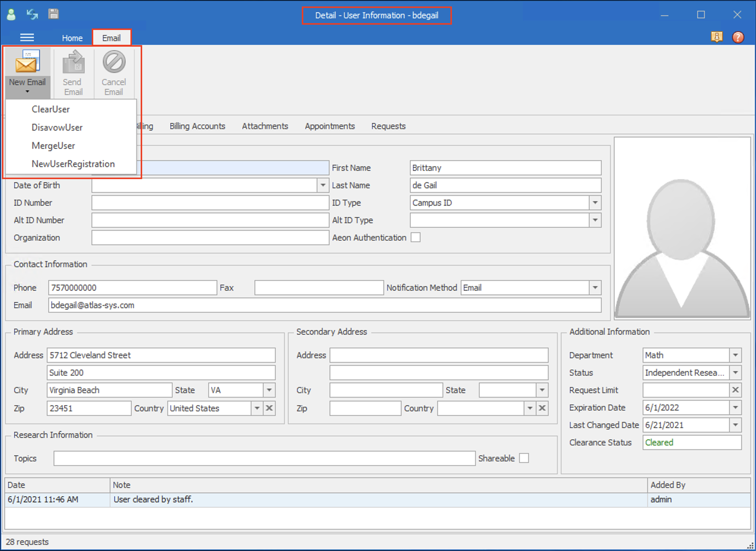Toggle the Aeon Authentication checkbox
The image size is (756, 551).
(x=416, y=237)
